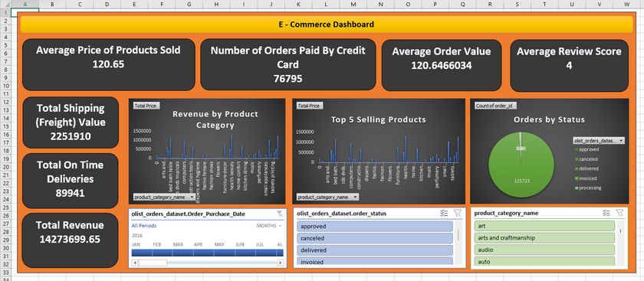Click timeline scroll left arrow
The height and width of the screenshot is (281, 644).
coord(134,263)
